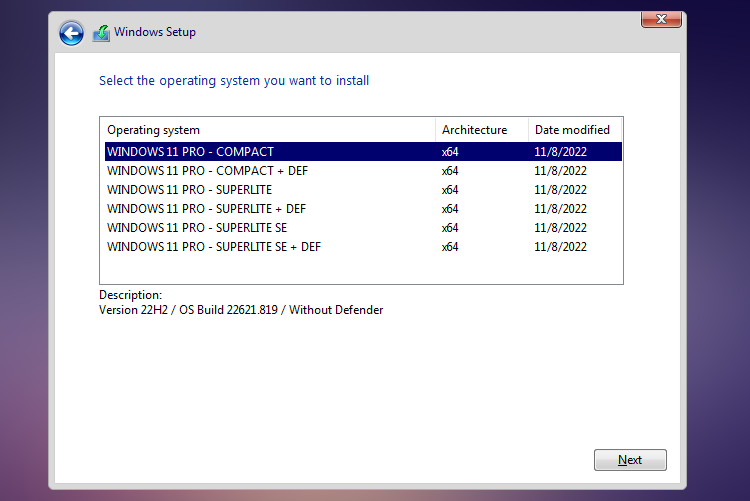Choose WINDOWS 11 PRO - SUPERLITE + DEF

point(363,209)
